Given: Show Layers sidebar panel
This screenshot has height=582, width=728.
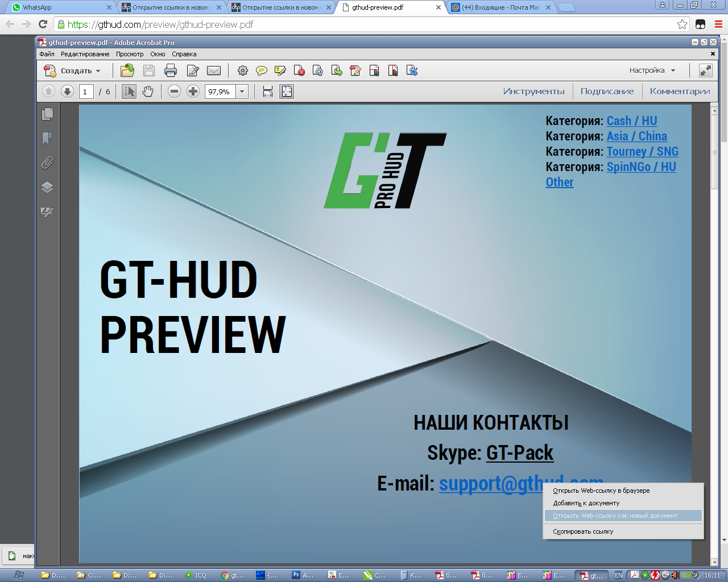Looking at the screenshot, I should 47,188.
